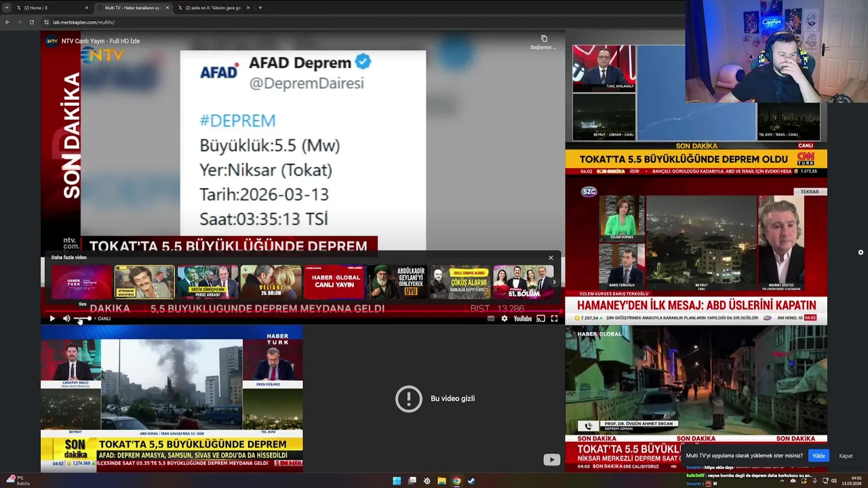Close the 'Daha fazla video' overlay

[x=551, y=258]
